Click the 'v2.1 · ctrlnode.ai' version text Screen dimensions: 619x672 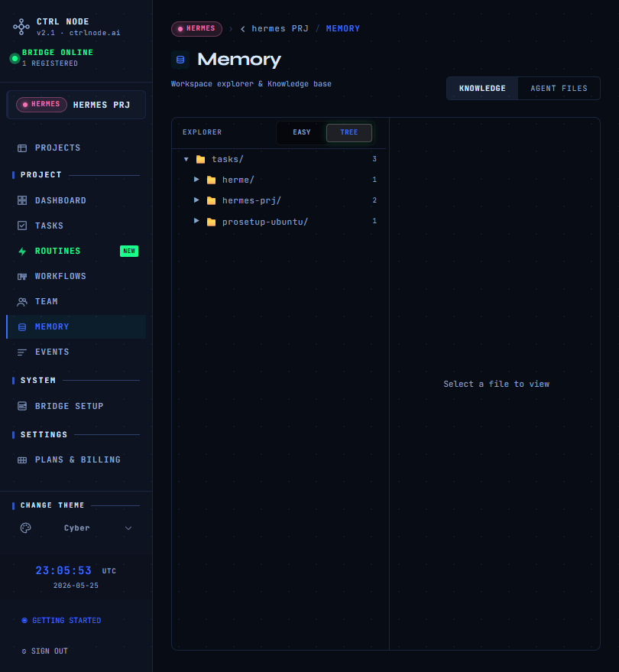tap(79, 33)
